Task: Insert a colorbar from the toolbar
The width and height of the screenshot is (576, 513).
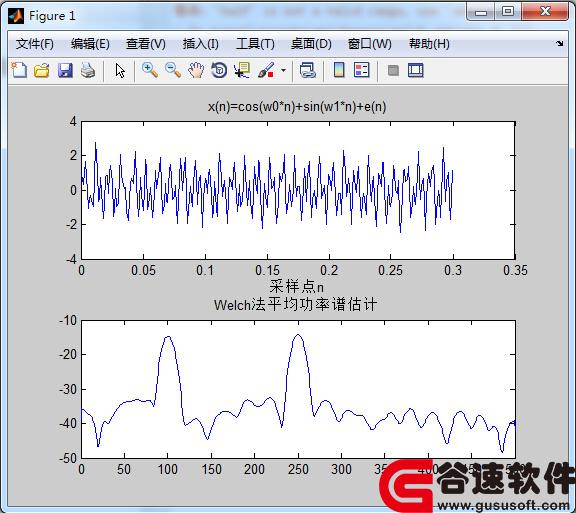Action: (339, 70)
